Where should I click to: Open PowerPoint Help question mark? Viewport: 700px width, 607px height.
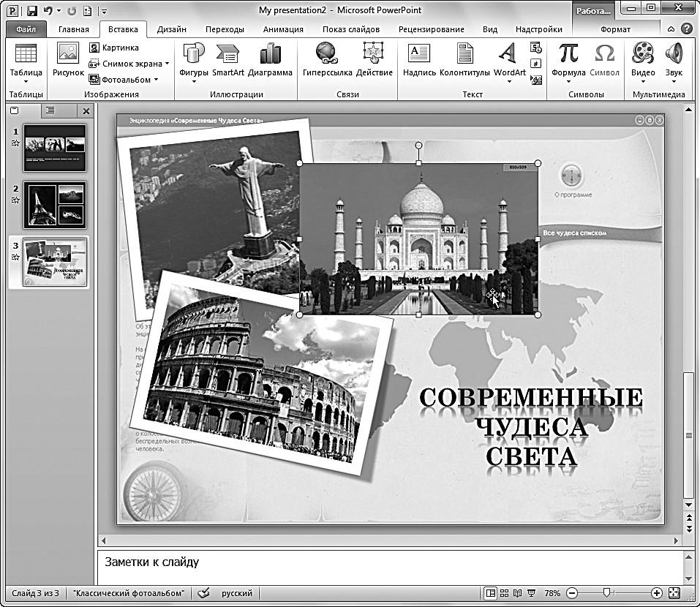click(687, 29)
